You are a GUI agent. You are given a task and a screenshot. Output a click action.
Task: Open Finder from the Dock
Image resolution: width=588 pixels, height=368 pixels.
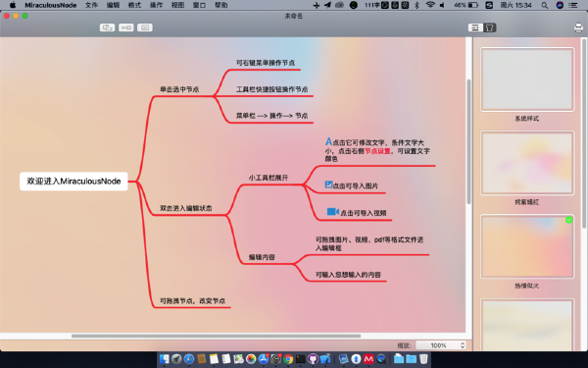coord(165,359)
